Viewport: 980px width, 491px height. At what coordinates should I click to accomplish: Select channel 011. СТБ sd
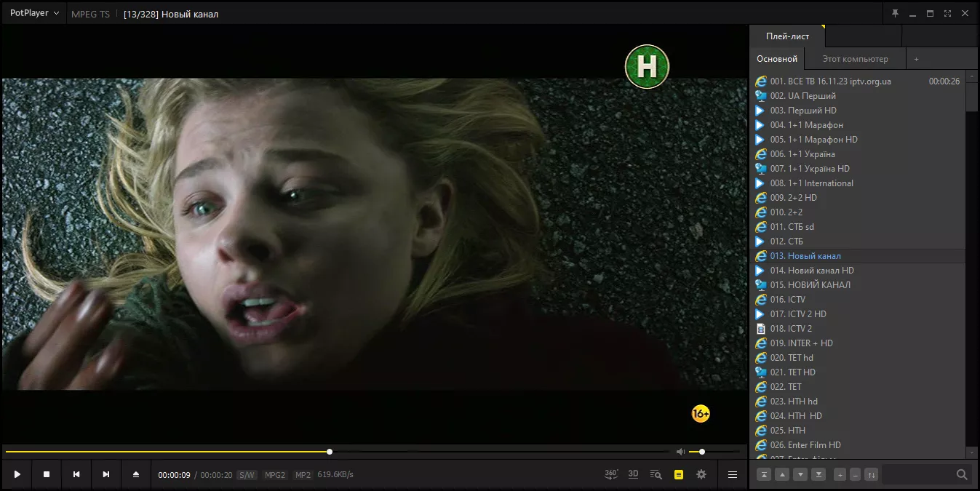(x=858, y=227)
